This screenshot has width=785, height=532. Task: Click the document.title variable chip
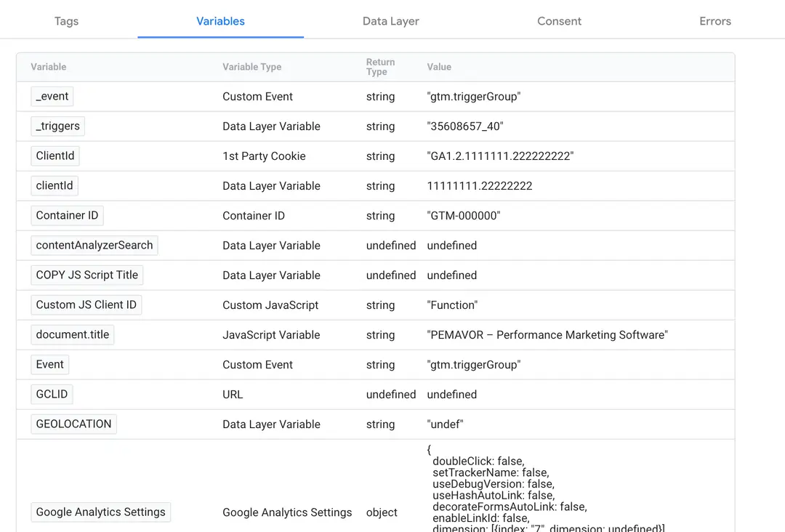[x=72, y=334]
